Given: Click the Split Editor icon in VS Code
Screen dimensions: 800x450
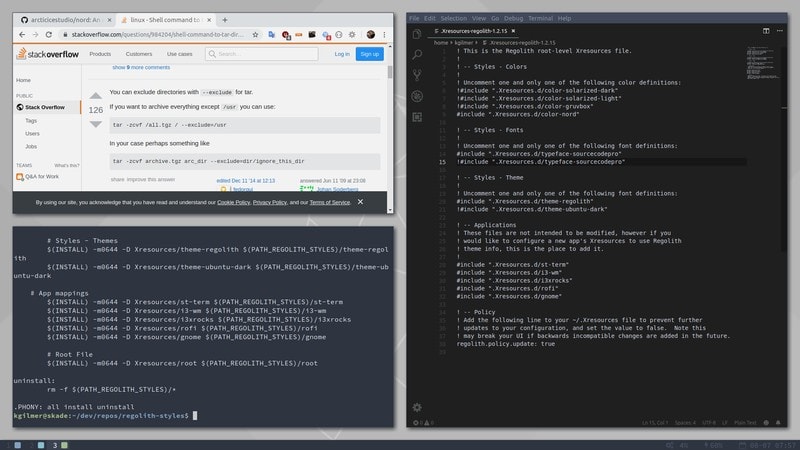Looking at the screenshot, I should [x=766, y=31].
